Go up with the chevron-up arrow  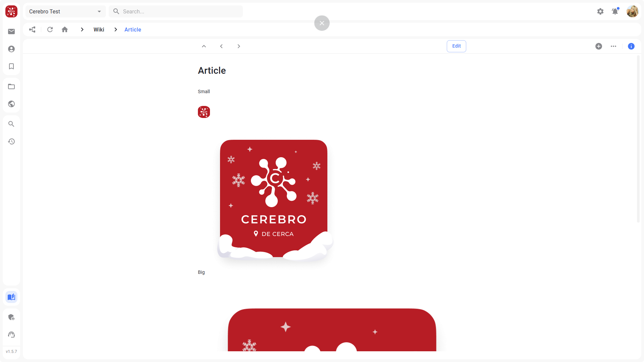click(204, 46)
